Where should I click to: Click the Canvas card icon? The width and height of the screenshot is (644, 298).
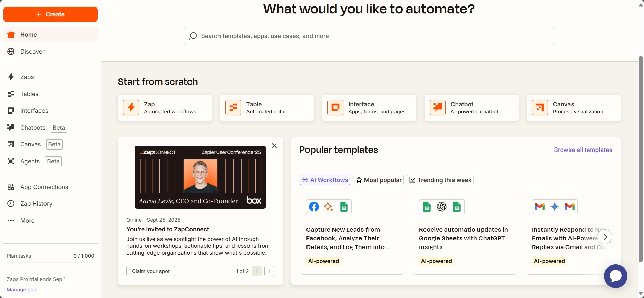tap(540, 108)
